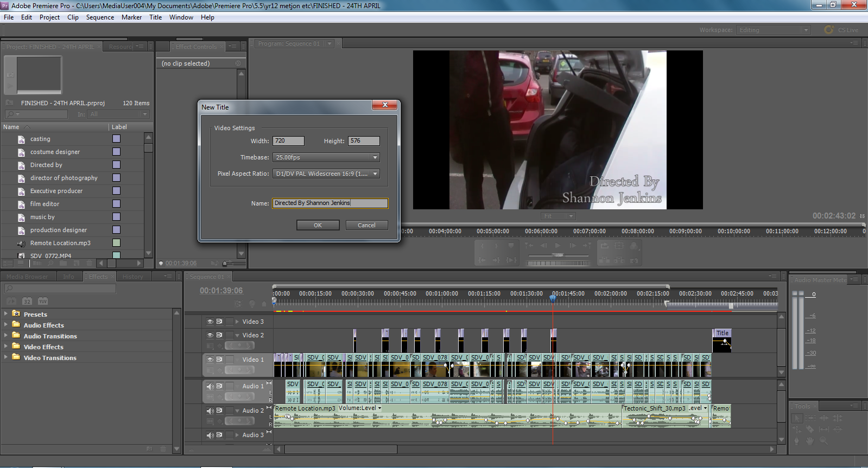Expand the Video 3 track
The height and width of the screenshot is (468, 868).
click(x=237, y=322)
